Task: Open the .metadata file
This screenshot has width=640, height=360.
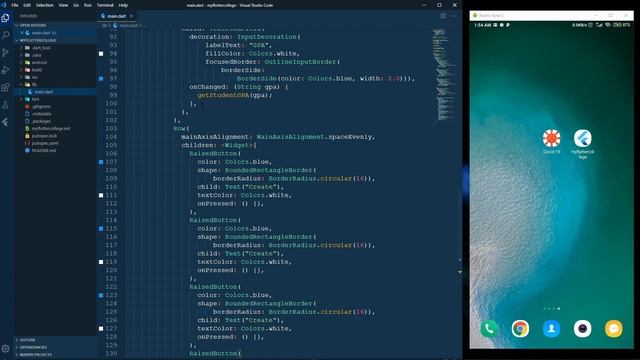Action: click(x=41, y=114)
